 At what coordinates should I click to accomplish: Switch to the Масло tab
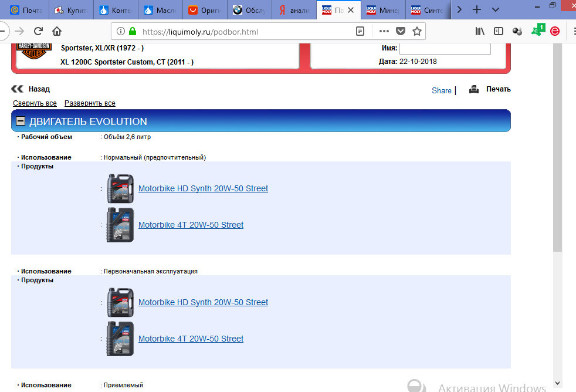160,11
